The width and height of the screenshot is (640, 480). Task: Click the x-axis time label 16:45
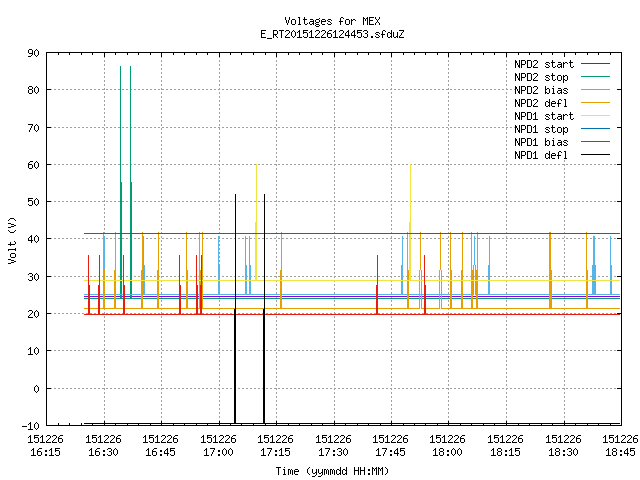[x=160, y=452]
